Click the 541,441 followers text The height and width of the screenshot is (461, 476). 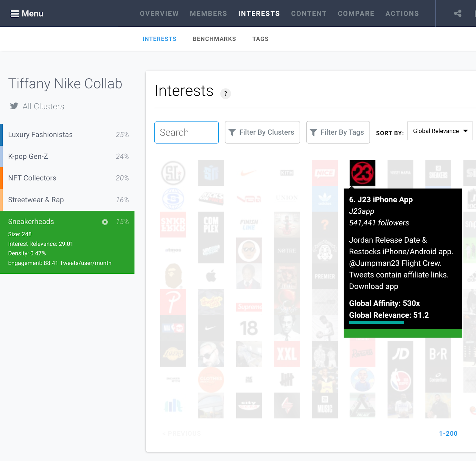[x=379, y=223]
